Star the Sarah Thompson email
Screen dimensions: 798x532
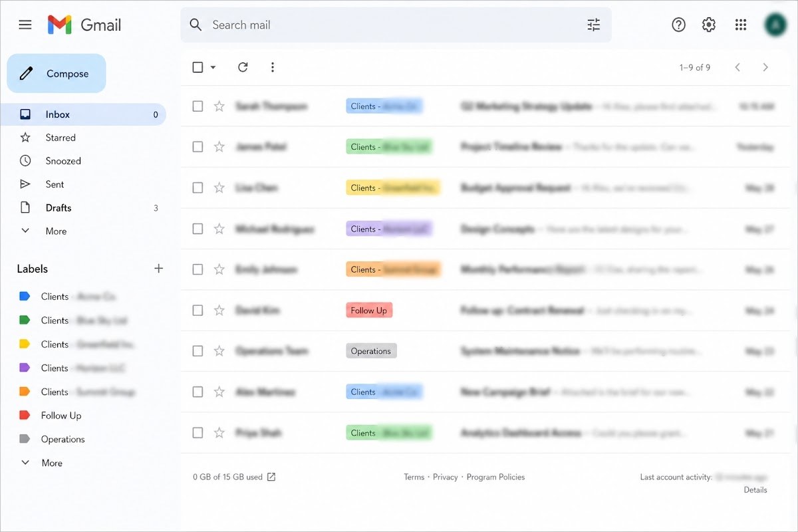coord(219,106)
